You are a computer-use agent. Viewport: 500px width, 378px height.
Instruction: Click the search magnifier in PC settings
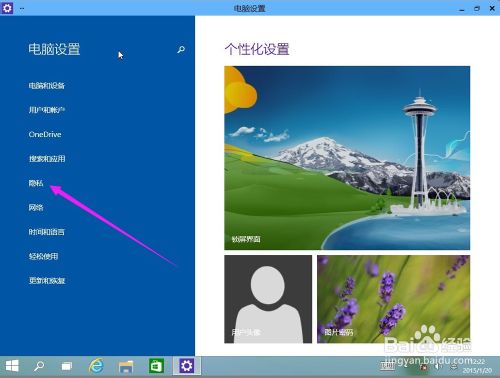pyautogui.click(x=181, y=50)
